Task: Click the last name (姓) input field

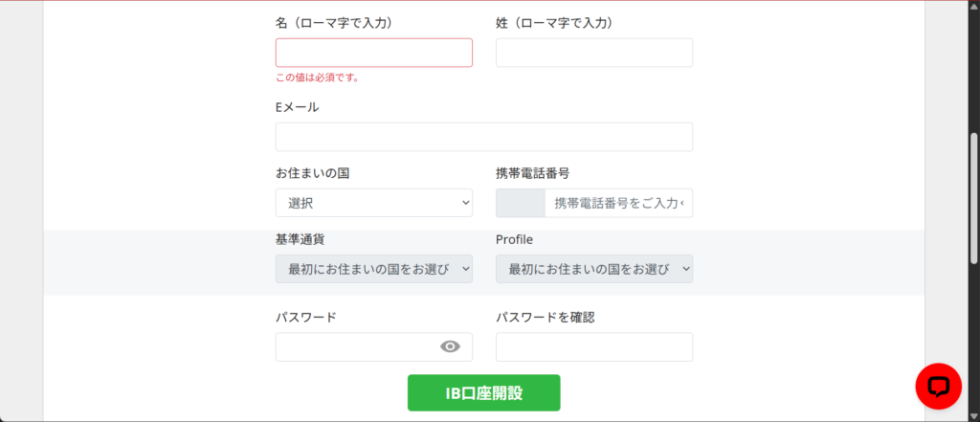Action: (593, 53)
